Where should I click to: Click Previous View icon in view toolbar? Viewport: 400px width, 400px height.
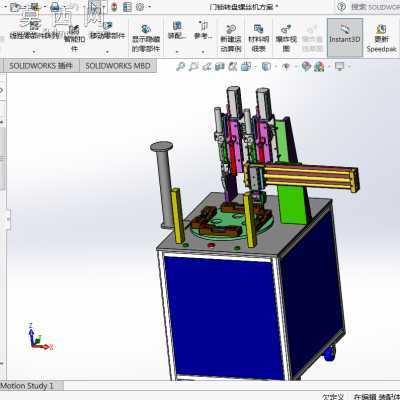[207, 67]
